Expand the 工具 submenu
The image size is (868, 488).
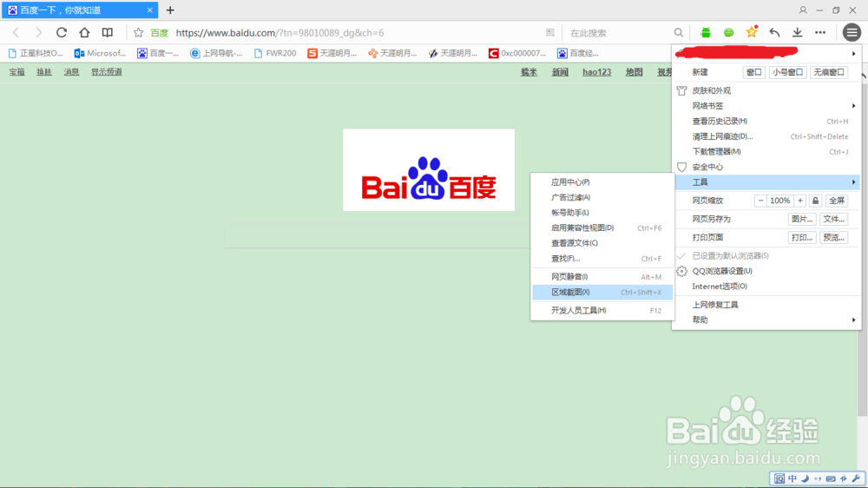(x=766, y=182)
